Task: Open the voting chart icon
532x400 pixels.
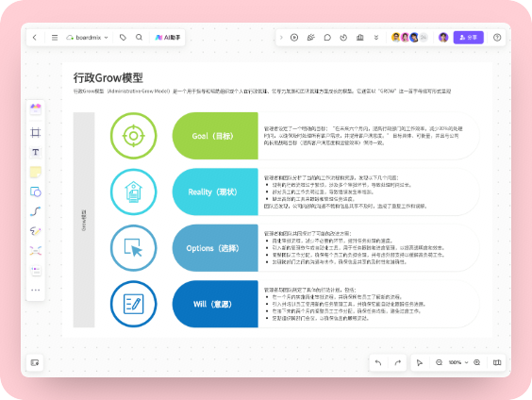Action: (x=360, y=38)
